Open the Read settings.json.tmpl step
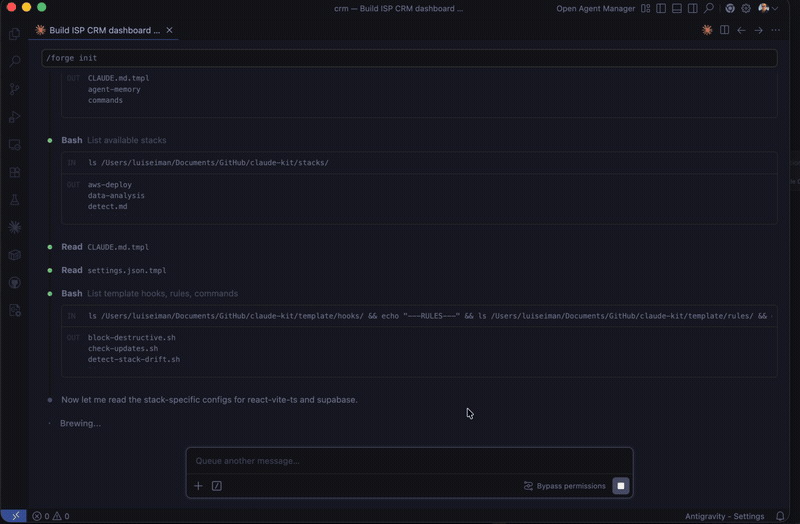 (114, 270)
